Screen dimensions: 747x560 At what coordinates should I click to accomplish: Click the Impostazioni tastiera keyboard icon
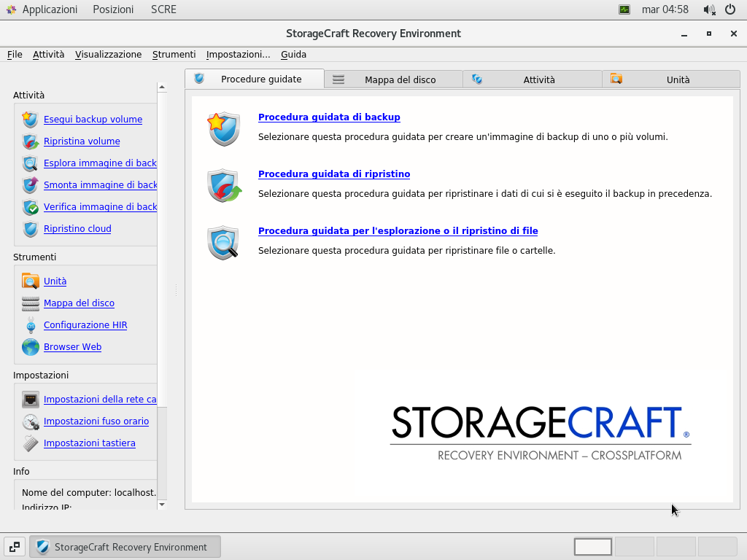(30, 443)
